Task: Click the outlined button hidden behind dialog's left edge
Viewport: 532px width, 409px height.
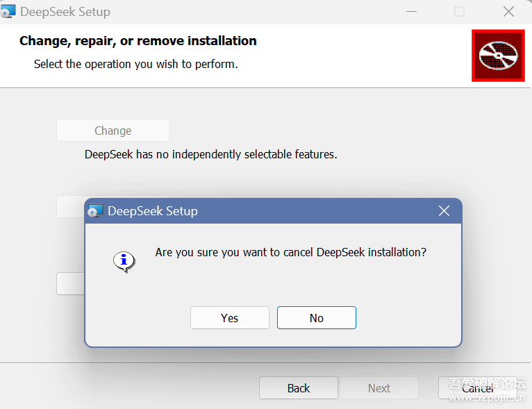Action: click(71, 283)
